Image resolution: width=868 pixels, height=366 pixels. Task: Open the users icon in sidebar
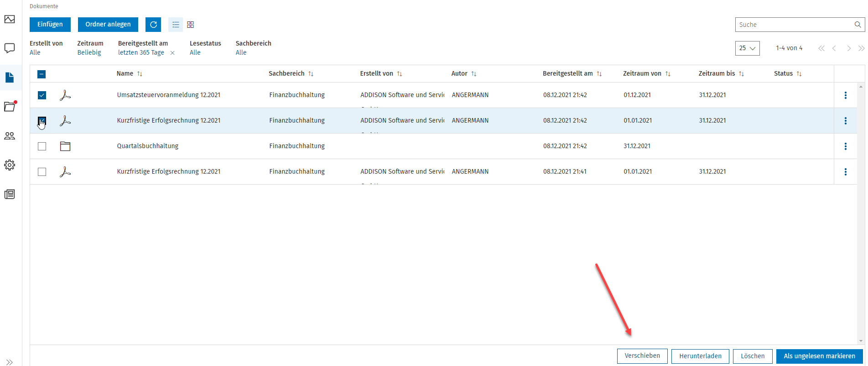pyautogui.click(x=10, y=136)
